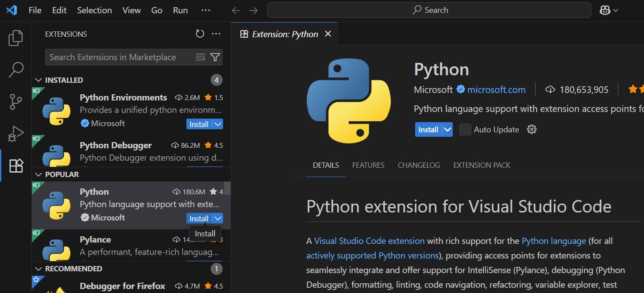Open Install dropdown arrow in extension details
644x293 pixels.
[x=448, y=129]
